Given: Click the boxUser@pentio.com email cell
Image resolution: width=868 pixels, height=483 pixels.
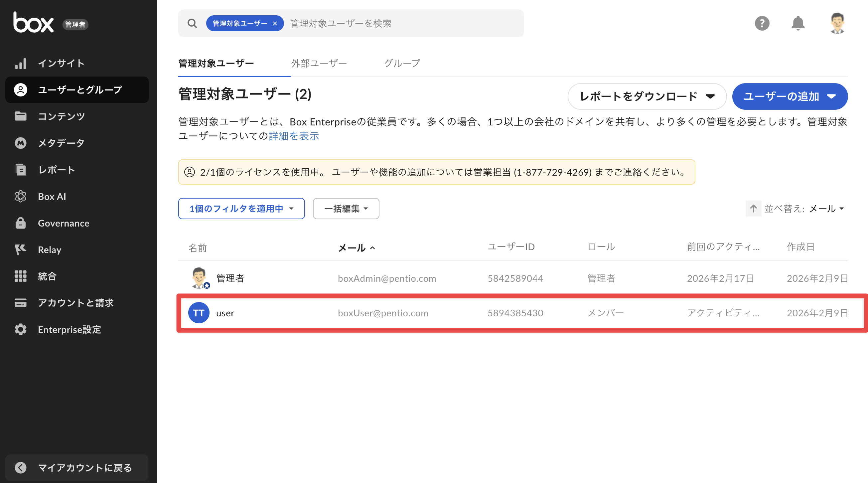Looking at the screenshot, I should pyautogui.click(x=383, y=313).
